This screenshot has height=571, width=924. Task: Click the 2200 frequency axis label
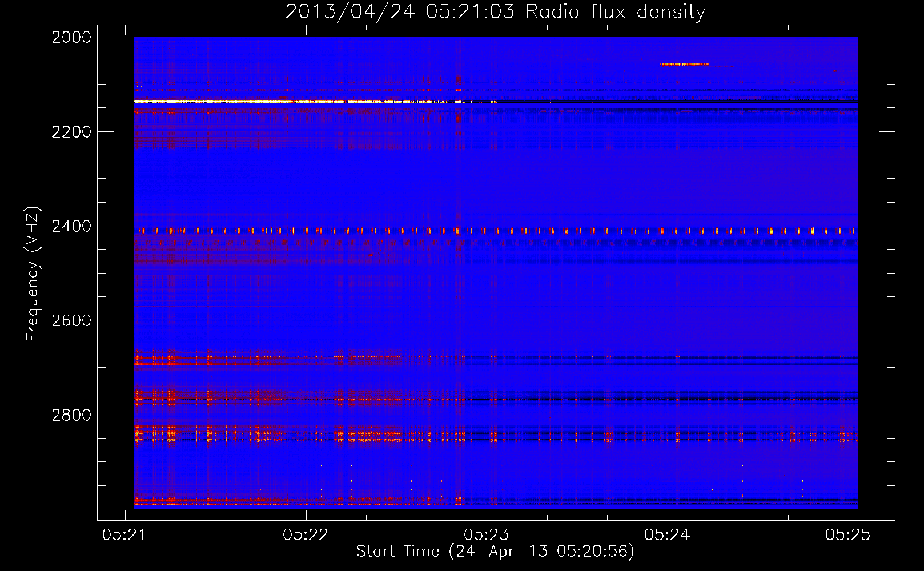71,132
